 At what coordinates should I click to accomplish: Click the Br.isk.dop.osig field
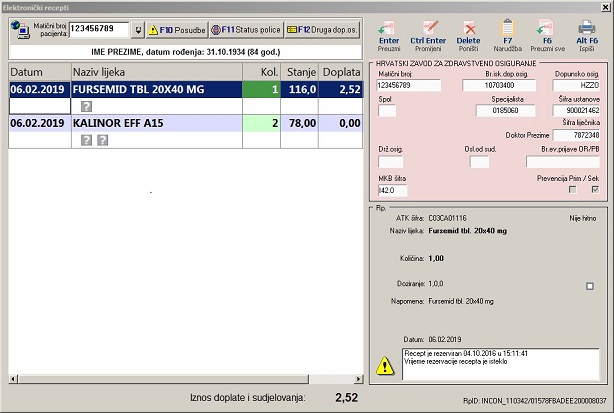coord(499,85)
